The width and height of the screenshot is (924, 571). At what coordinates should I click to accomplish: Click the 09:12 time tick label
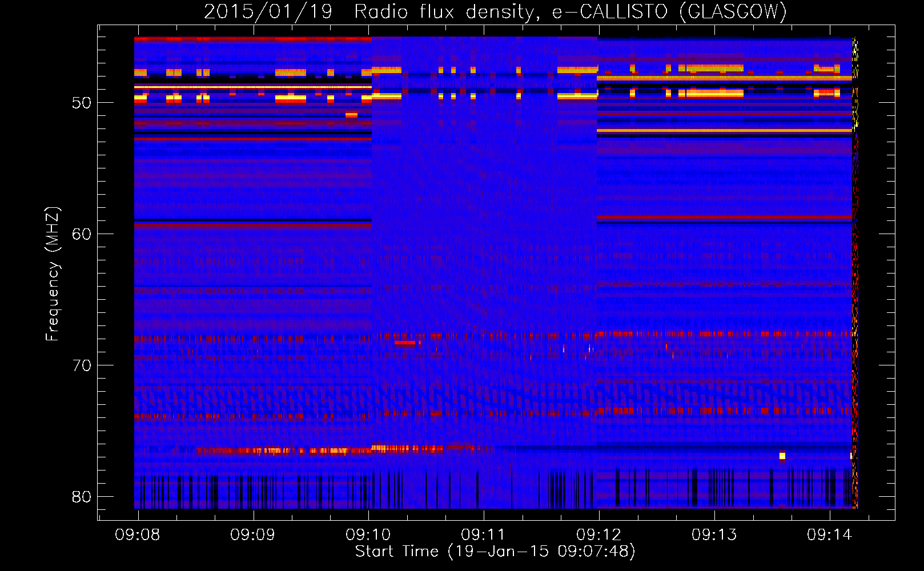coord(599,534)
